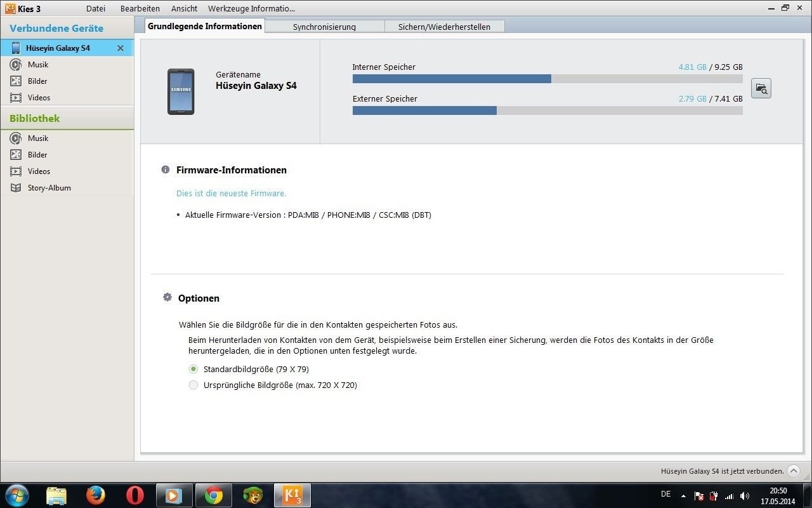The height and width of the screenshot is (508, 812).
Task: Click the Interner Speicher usage bar
Action: pyautogui.click(x=547, y=79)
